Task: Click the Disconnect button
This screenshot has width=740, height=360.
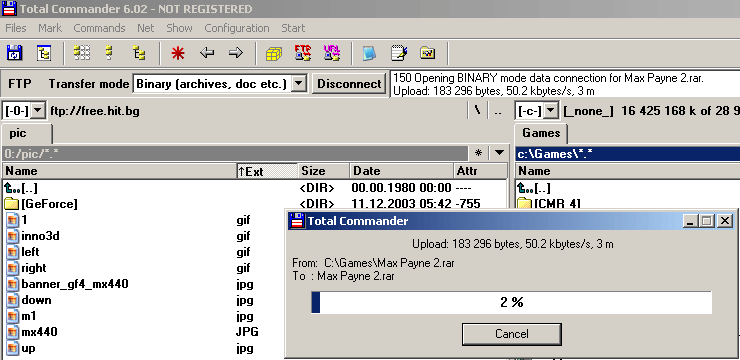Action: click(x=349, y=84)
